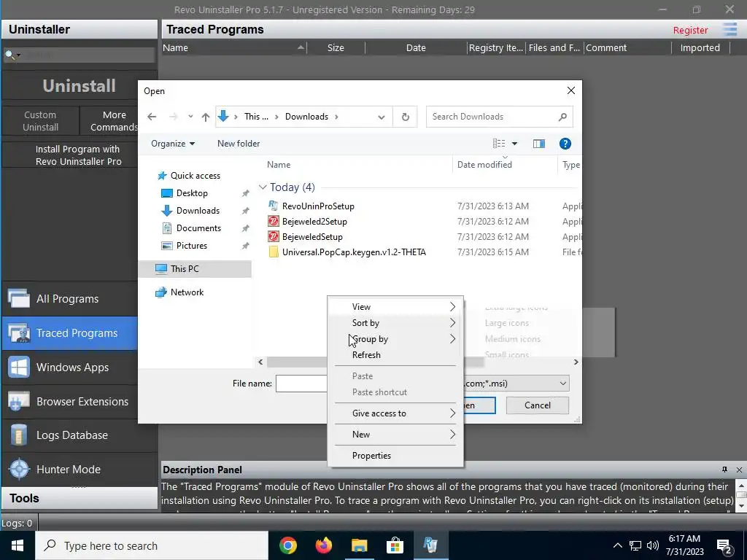Expand the Group by submenu

pos(395,339)
